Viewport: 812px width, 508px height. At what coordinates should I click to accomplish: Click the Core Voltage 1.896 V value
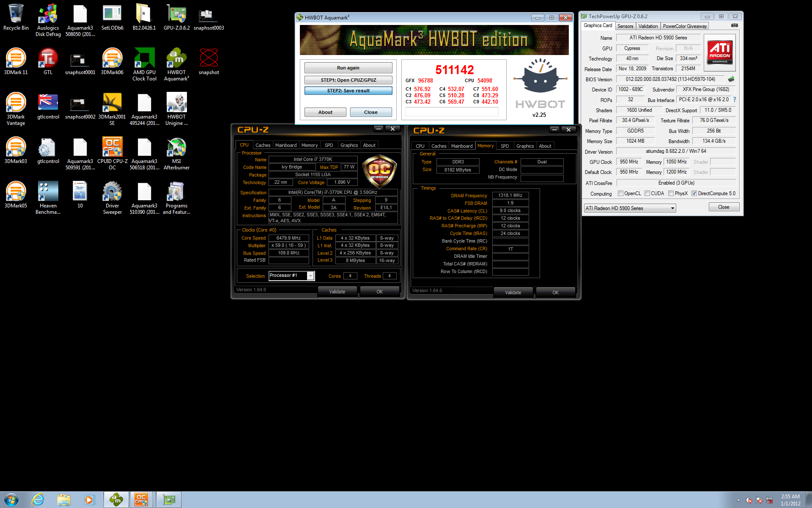click(x=342, y=182)
